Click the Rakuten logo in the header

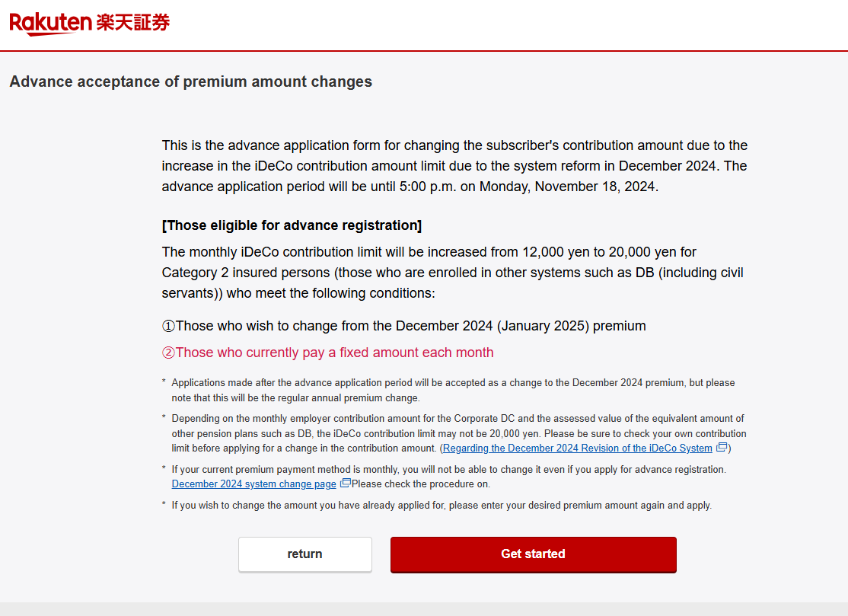[x=50, y=24]
